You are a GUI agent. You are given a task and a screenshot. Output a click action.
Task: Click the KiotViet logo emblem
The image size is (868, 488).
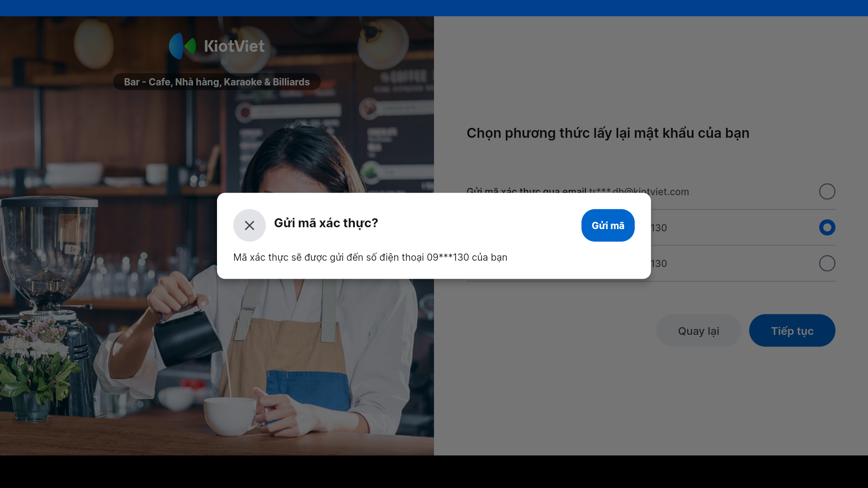coord(183,46)
